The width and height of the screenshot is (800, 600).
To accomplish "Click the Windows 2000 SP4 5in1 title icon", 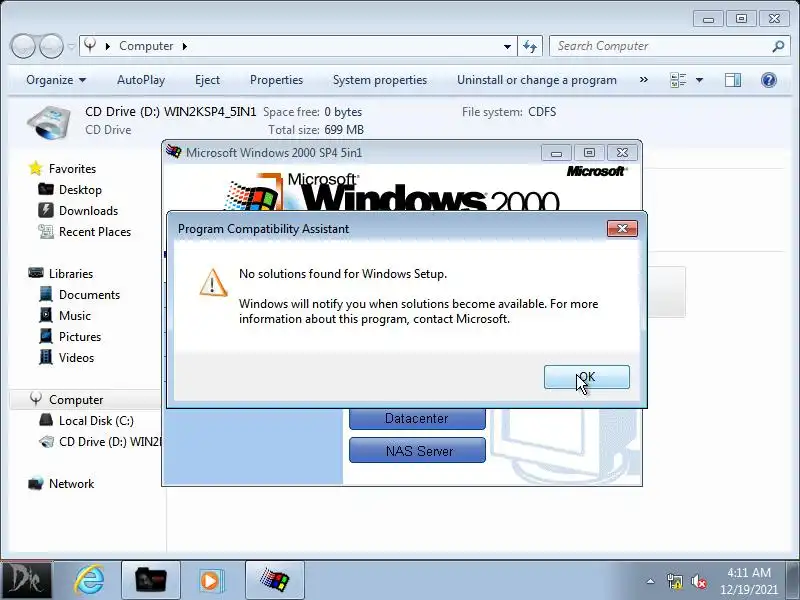I will point(174,152).
